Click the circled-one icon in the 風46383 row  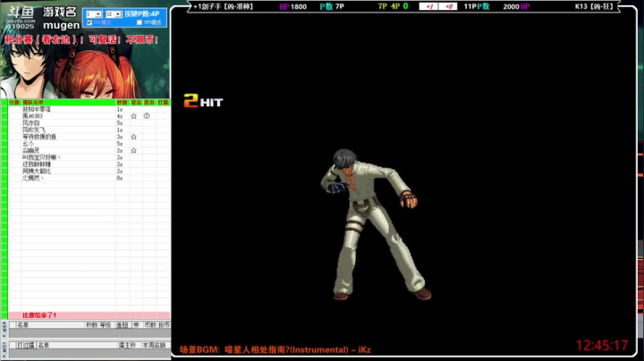point(147,116)
